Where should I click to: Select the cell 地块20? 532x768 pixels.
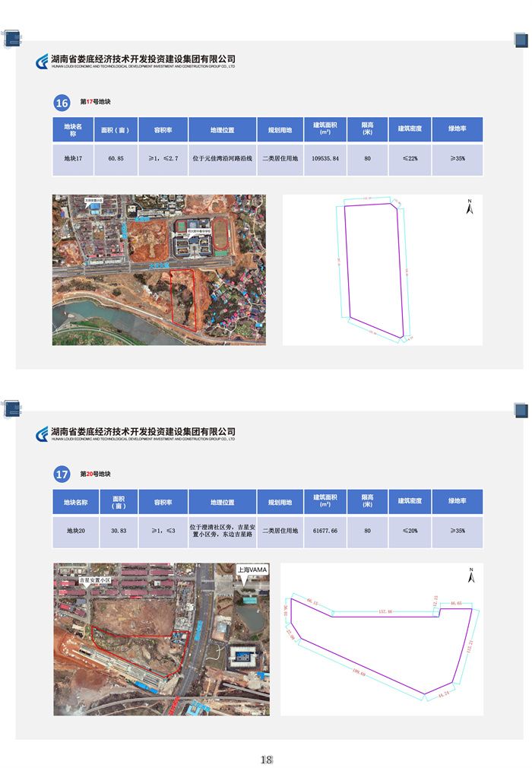75,531
